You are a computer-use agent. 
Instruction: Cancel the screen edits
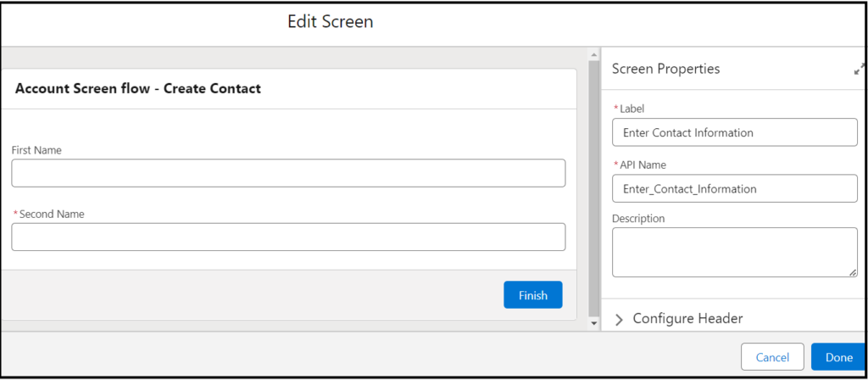point(772,357)
